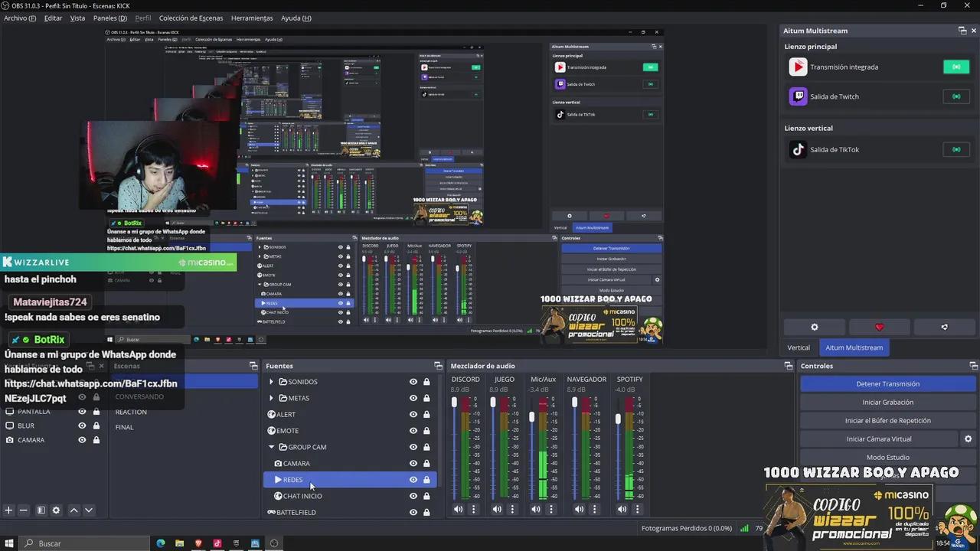Open the Windows Start menu

pos(9,543)
